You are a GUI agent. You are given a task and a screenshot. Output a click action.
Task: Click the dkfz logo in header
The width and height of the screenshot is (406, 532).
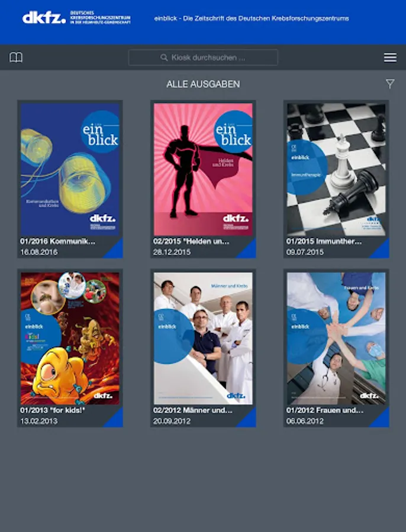(76, 18)
